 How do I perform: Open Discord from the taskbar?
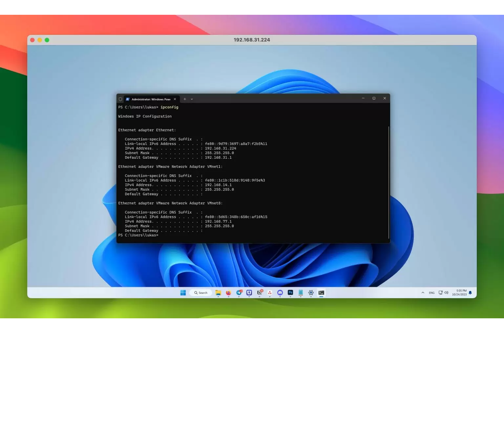point(280,293)
